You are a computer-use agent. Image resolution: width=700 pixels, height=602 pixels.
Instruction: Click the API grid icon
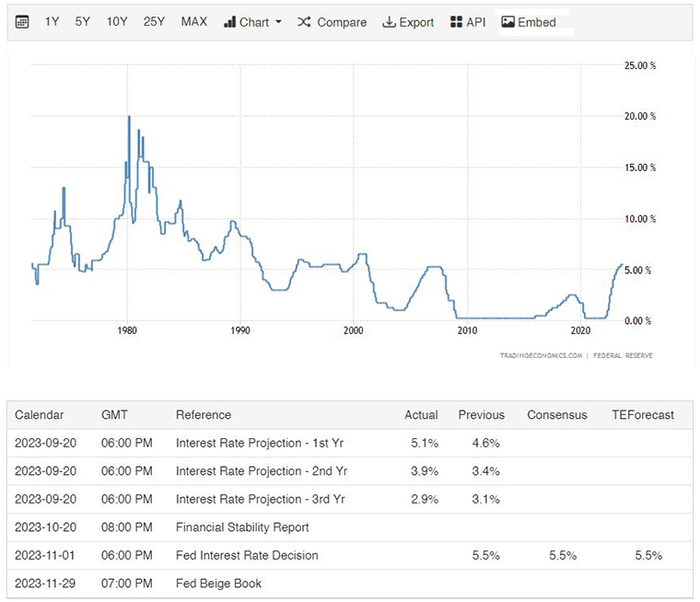coord(456,22)
